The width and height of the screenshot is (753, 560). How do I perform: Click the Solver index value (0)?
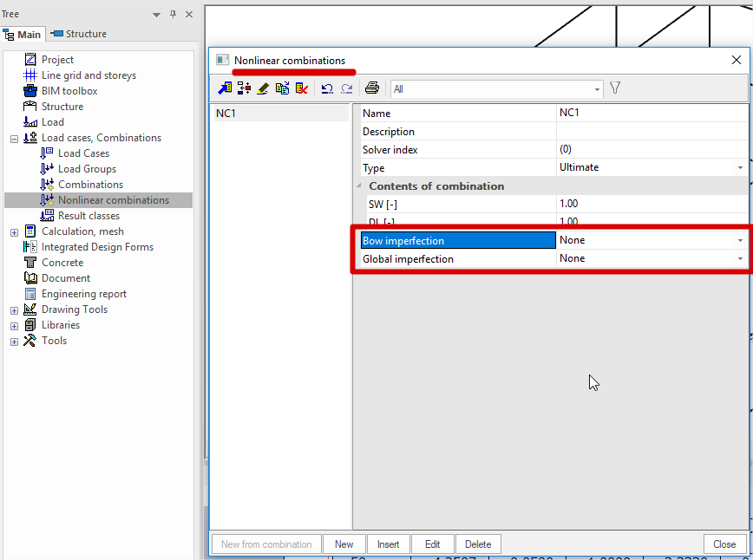[652, 149]
